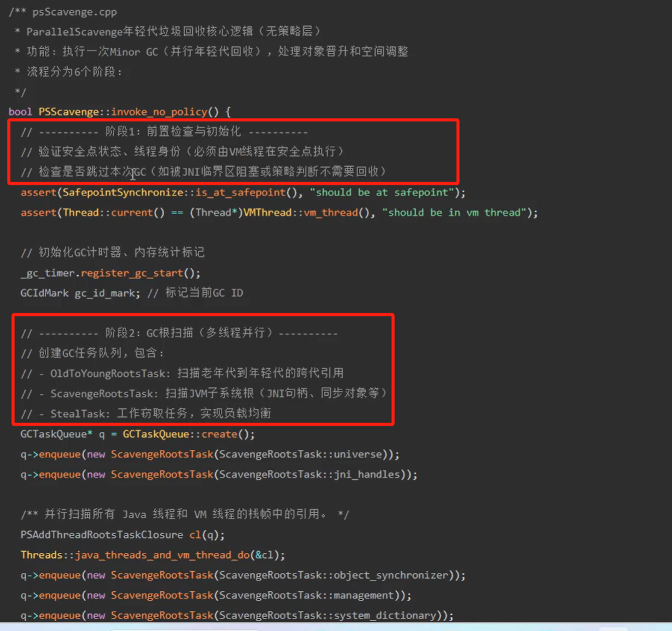This screenshot has height=631, width=672.
Task: Click the PSAddThreadRootsTaskClosure type name
Action: coord(102,535)
